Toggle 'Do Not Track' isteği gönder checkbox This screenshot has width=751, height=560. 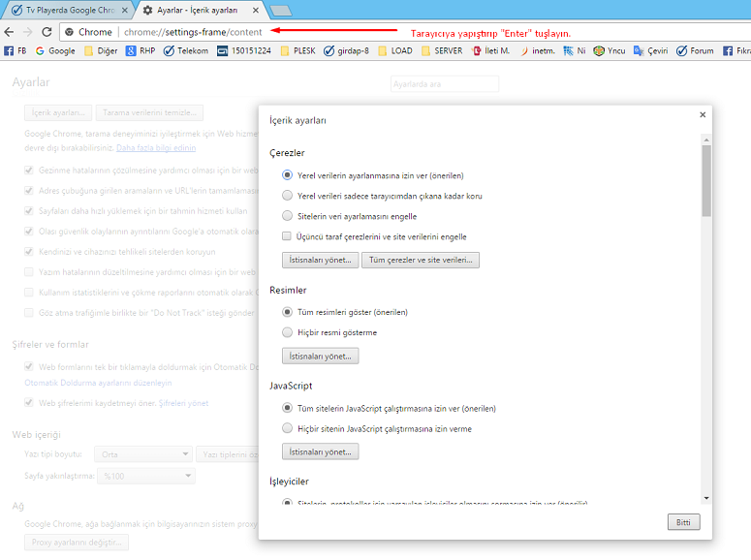coord(29,313)
